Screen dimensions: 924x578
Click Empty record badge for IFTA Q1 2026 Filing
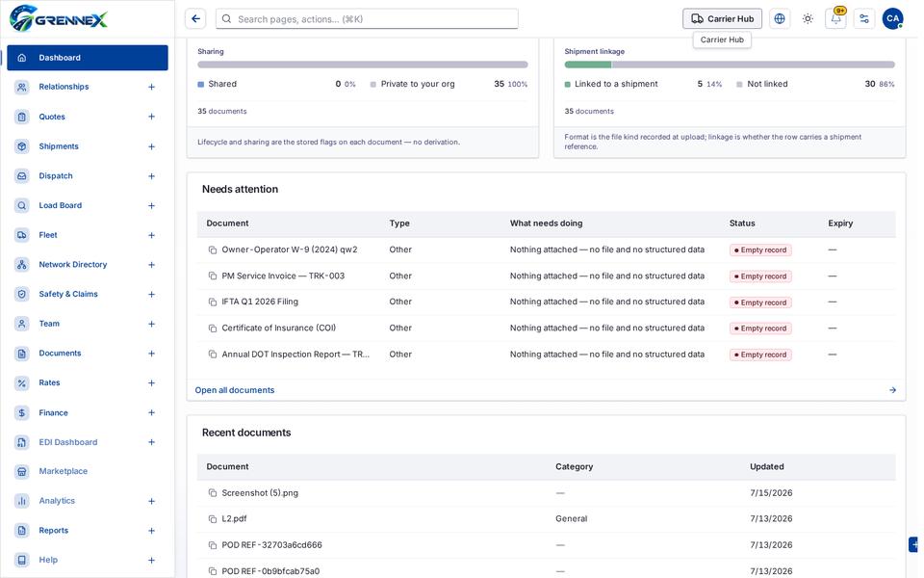pyautogui.click(x=760, y=302)
